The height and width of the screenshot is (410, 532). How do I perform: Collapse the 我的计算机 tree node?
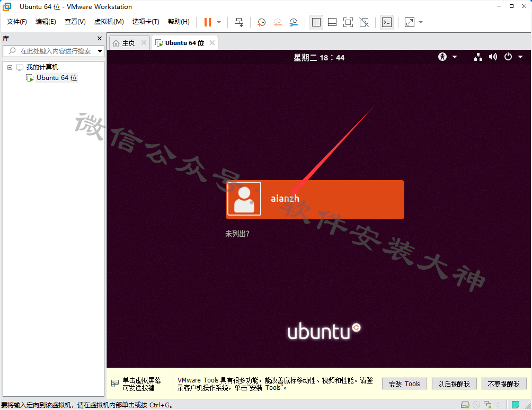10,67
